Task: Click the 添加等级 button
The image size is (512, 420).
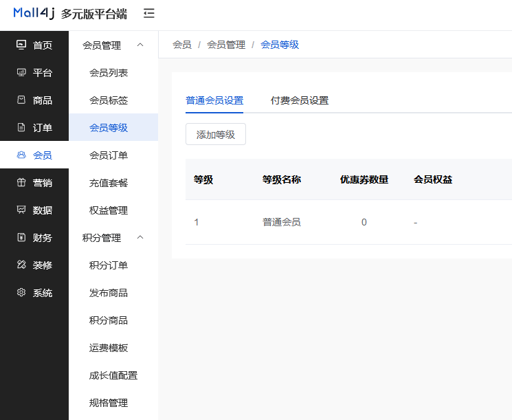Action: [x=216, y=134]
